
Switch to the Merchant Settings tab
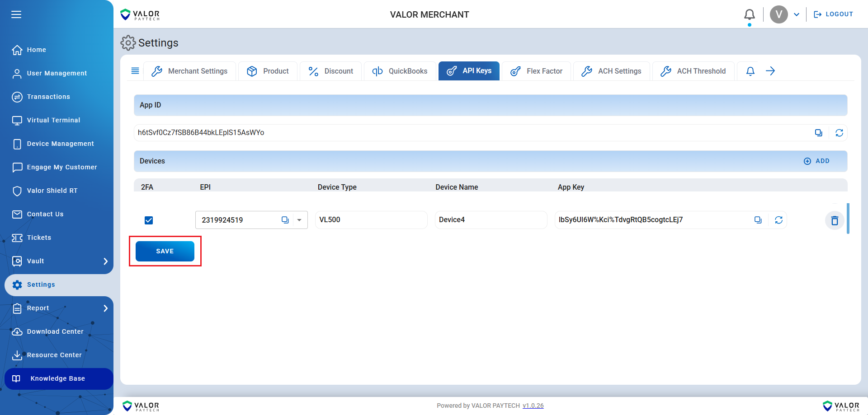click(x=190, y=71)
